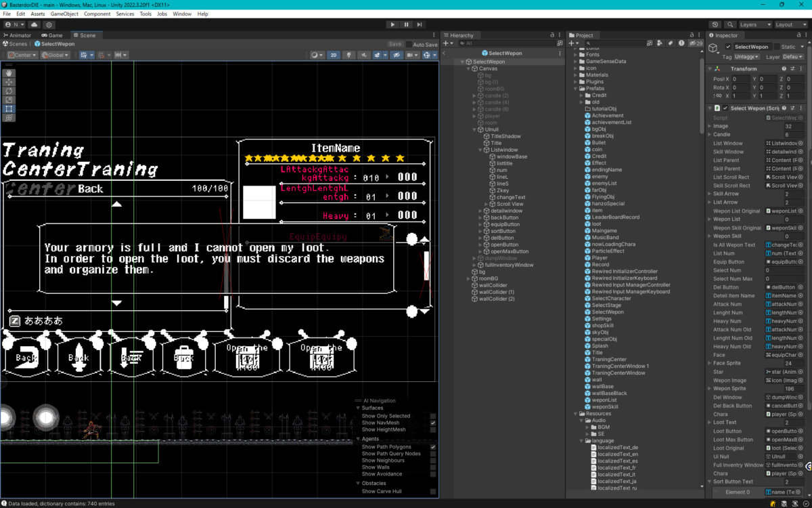The image size is (812, 508).
Task: Enable Auto Save checkbox
Action: tap(409, 45)
